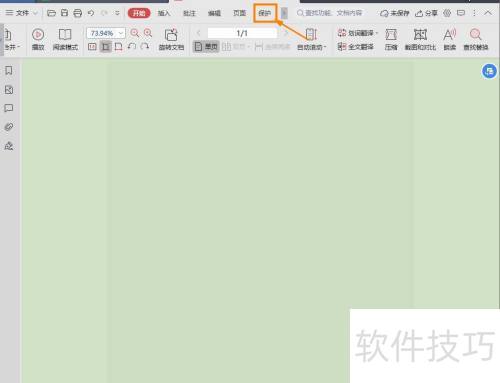Toggle the fit page view icon
The height and width of the screenshot is (383, 500).
106,47
